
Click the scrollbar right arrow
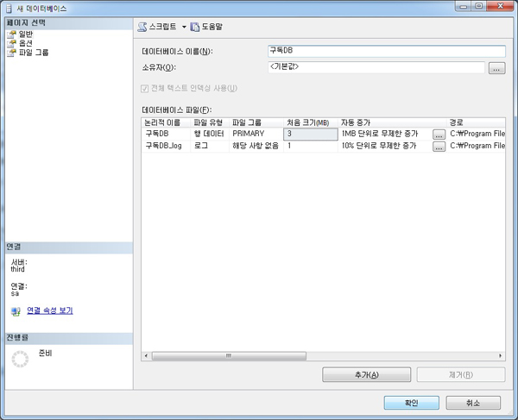tap(501, 356)
